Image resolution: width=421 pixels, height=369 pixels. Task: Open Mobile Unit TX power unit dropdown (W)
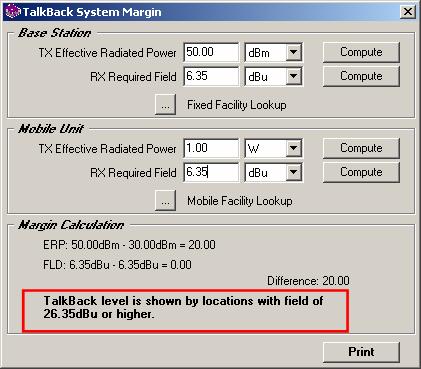point(294,148)
